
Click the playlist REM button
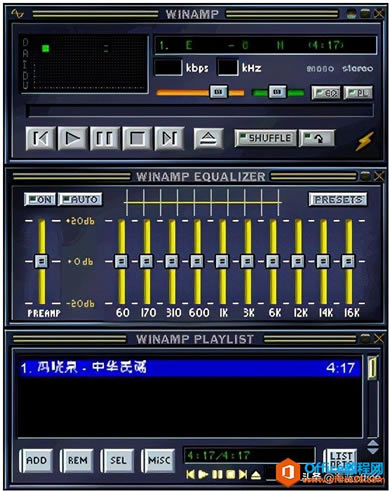coord(77,460)
